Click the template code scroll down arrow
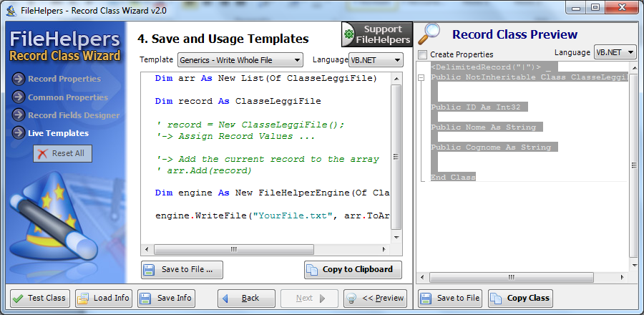The image size is (644, 315). pos(396,238)
